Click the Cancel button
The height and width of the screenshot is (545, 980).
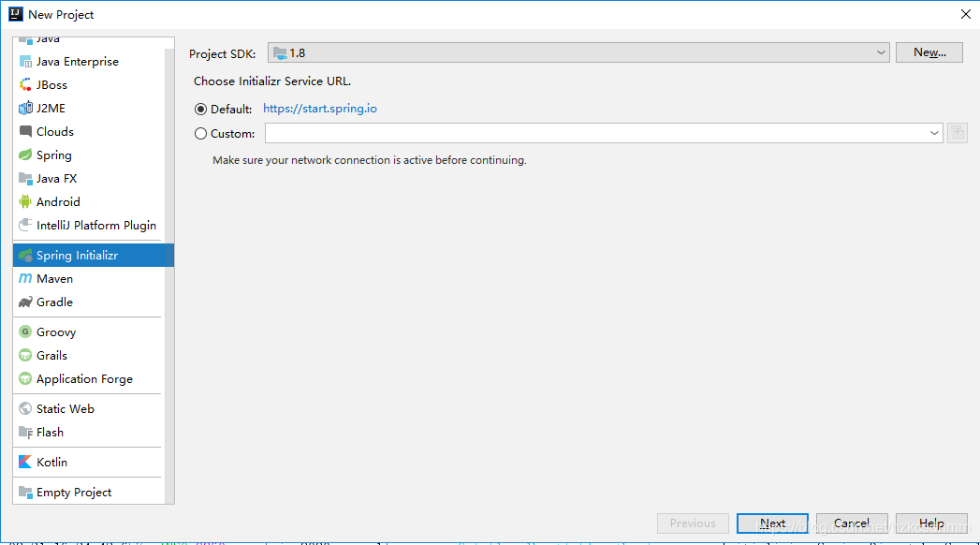click(x=851, y=523)
